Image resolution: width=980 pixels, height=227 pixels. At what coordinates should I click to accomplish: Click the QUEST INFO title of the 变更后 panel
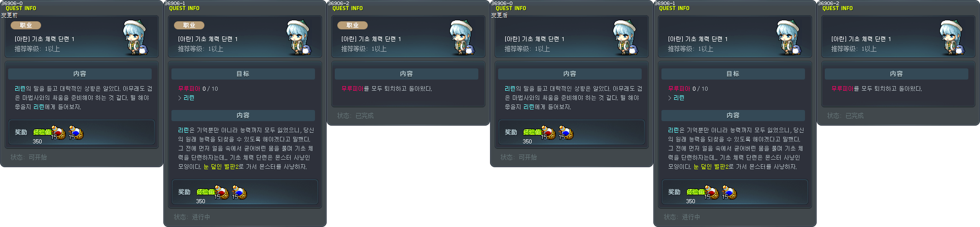coord(511,8)
